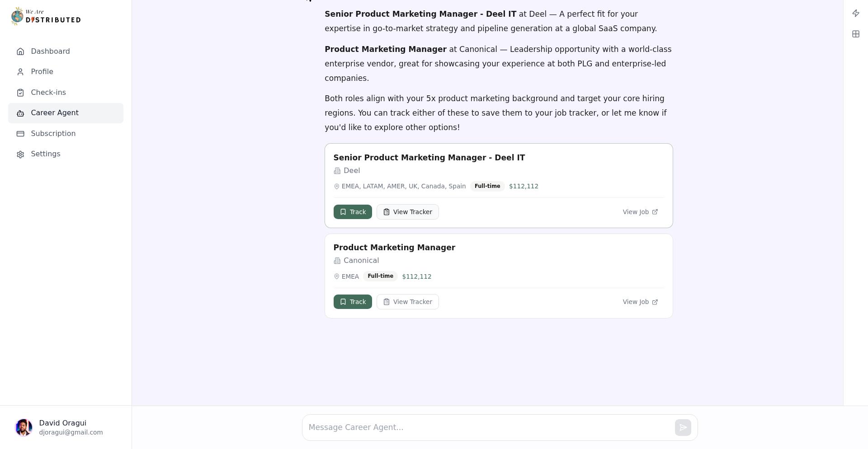Open Profile from the sidebar

(42, 71)
